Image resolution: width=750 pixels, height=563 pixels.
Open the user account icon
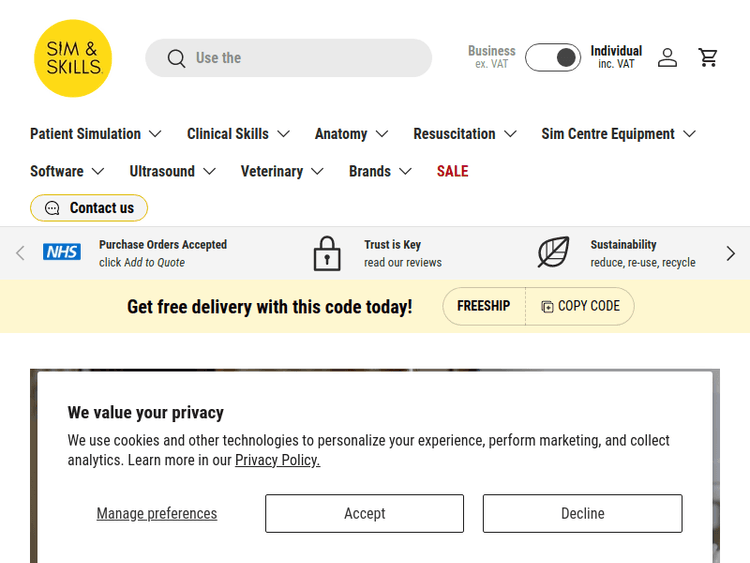coord(667,58)
